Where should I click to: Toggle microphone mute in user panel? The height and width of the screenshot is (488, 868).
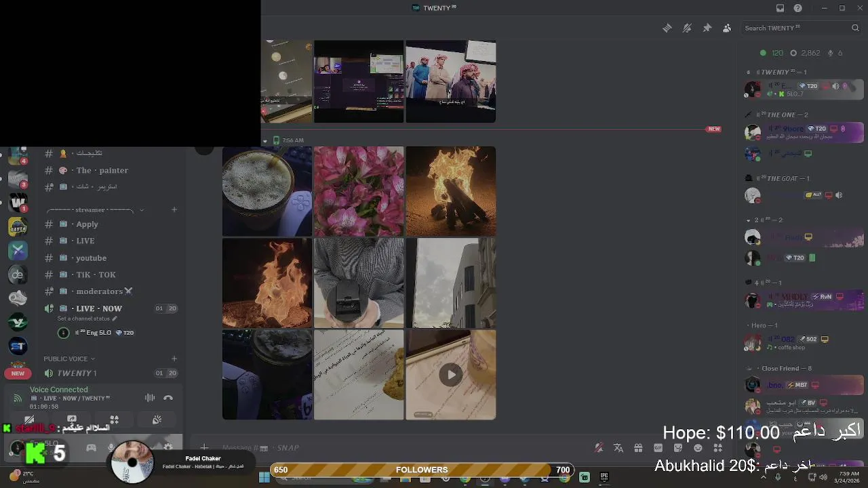coord(111,447)
